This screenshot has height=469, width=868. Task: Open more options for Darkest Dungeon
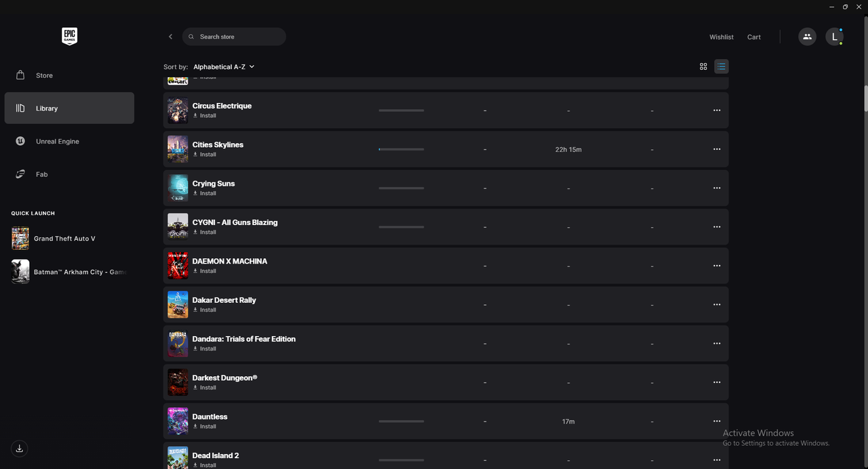[717, 382]
